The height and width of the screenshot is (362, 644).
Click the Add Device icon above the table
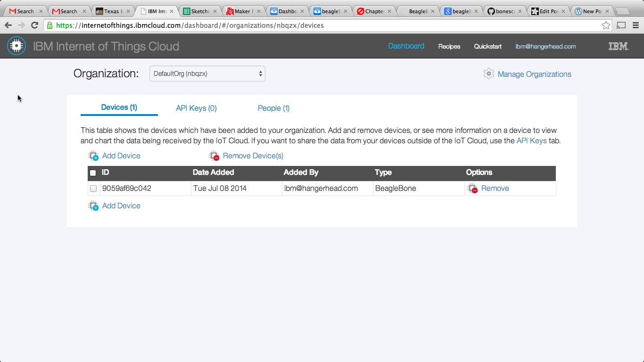(x=93, y=156)
